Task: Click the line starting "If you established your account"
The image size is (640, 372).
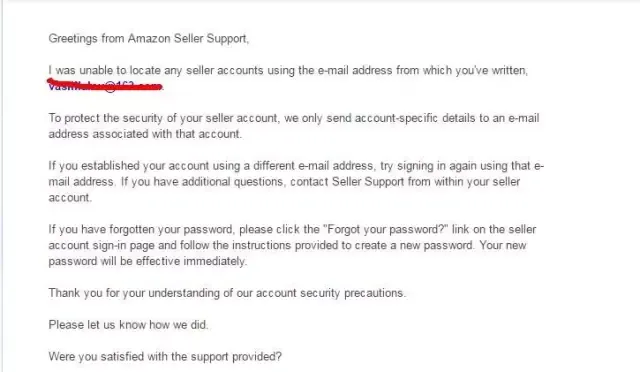Action: pos(296,166)
